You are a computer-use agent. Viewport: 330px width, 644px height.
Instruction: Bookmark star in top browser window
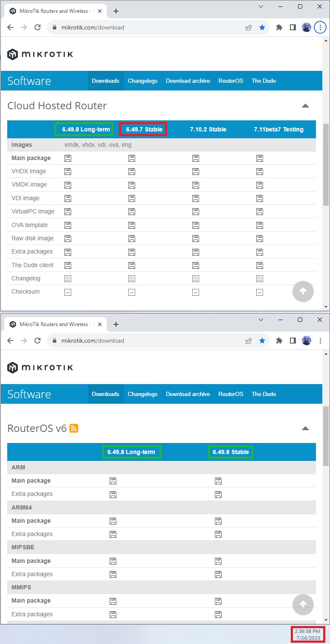(262, 27)
